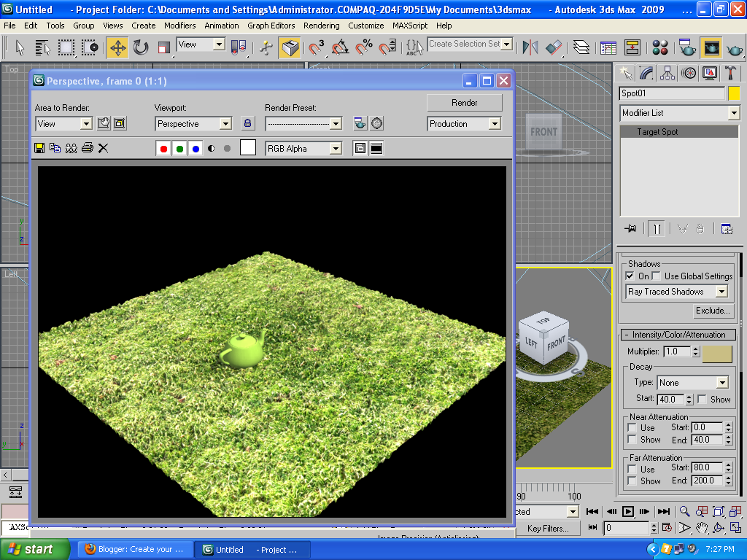The height and width of the screenshot is (560, 747).
Task: Open the Modify command panel tab
Action: coord(646,73)
